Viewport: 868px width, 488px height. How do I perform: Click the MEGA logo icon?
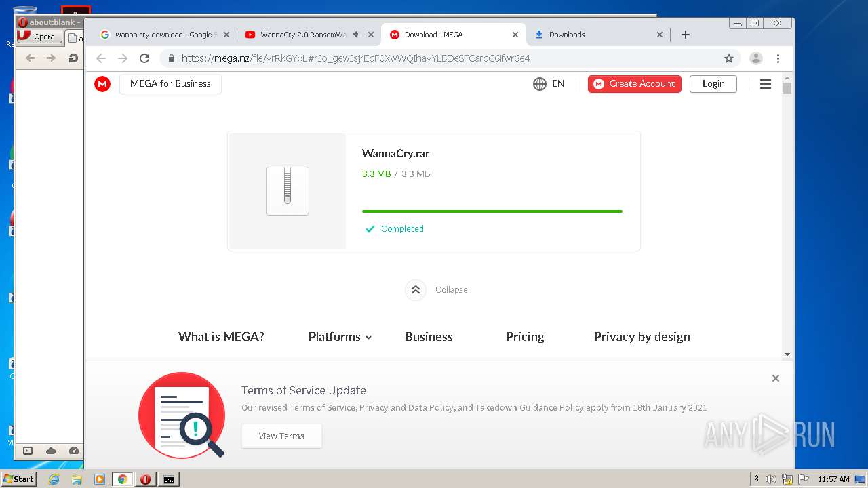(102, 83)
